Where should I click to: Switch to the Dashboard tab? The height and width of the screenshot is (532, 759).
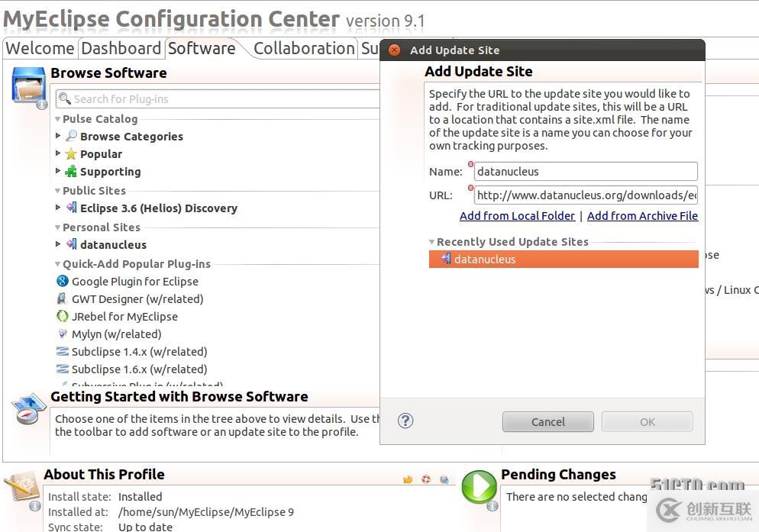click(121, 48)
